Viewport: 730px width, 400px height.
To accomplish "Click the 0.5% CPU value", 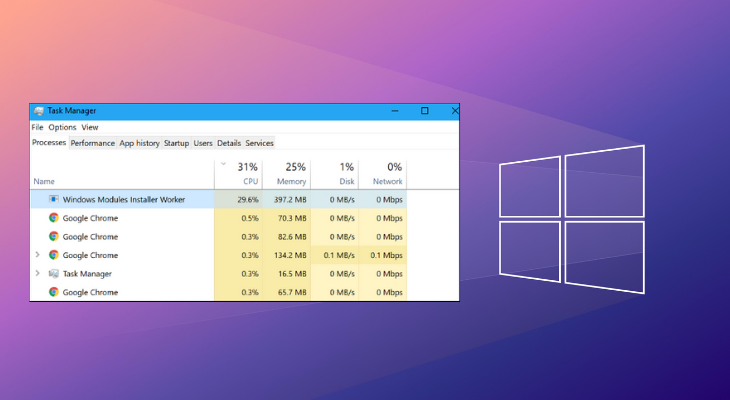I will coord(250,218).
